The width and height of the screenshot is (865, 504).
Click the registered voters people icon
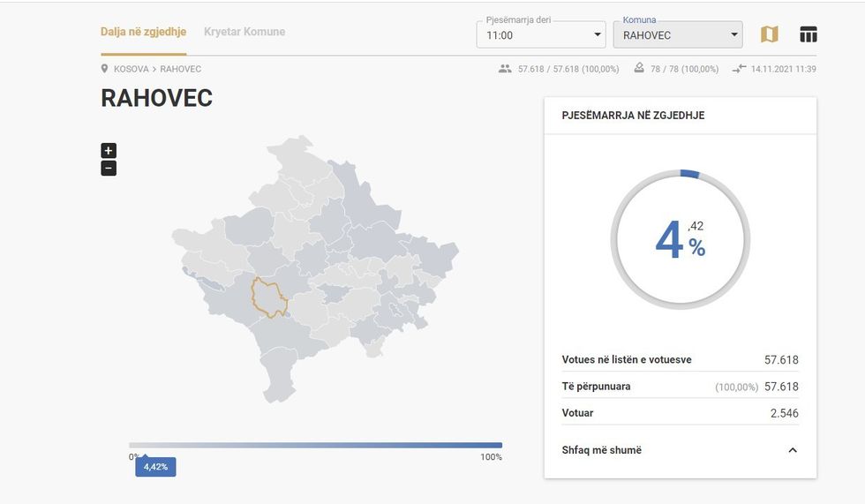(505, 69)
